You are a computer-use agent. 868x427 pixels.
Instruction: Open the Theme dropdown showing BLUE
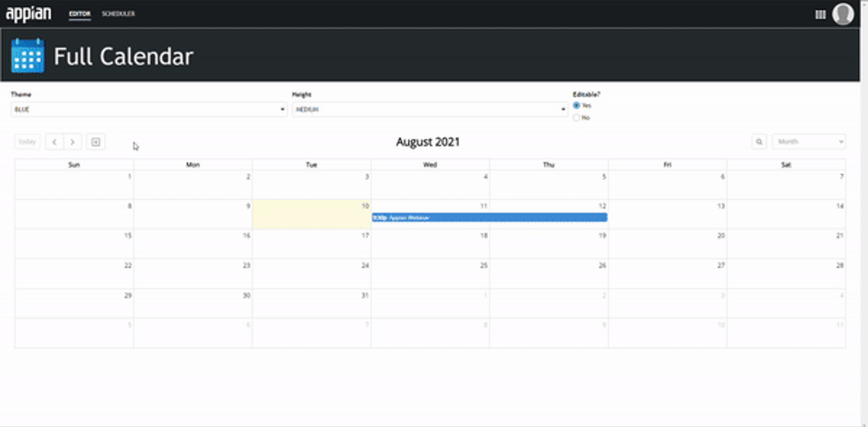point(149,109)
